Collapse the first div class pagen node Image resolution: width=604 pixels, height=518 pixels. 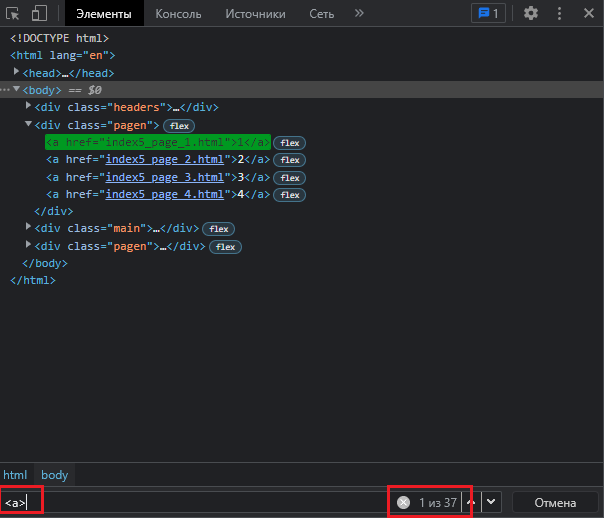(x=28, y=125)
